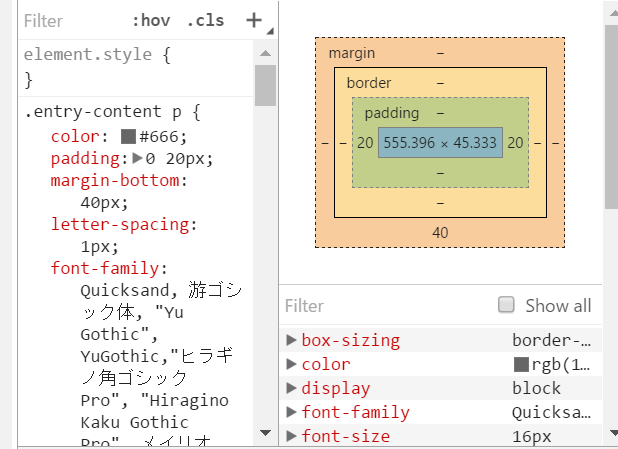The width and height of the screenshot is (618, 449).
Task: Click the computed pane scrollbar thumb
Action: point(611,117)
